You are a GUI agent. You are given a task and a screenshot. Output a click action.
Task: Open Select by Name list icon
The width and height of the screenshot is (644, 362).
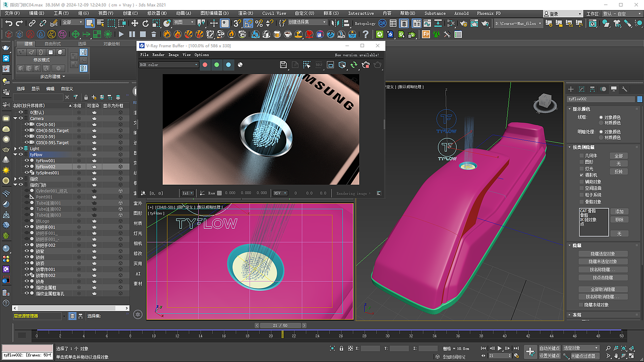pos(100,23)
